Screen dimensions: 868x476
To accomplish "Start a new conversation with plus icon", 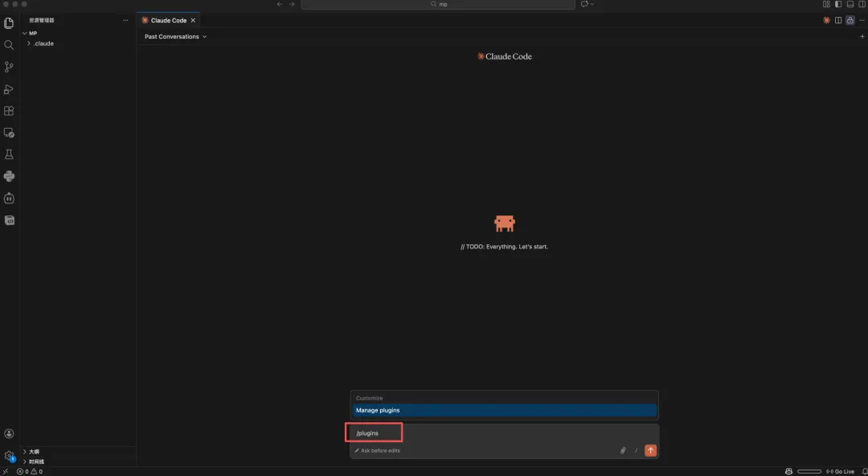I will [862, 36].
